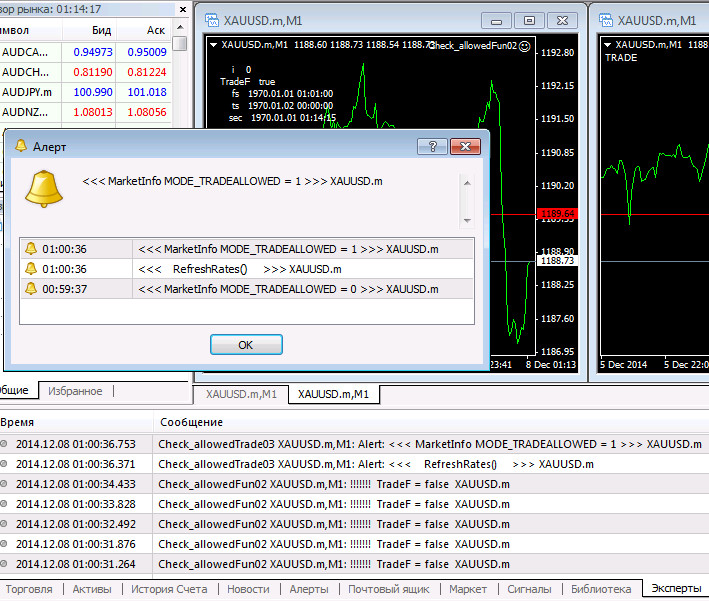Click the chart icon in second XAUUSD.m,M1 window title
Screen dimensions: 709x601
(x=606, y=20)
